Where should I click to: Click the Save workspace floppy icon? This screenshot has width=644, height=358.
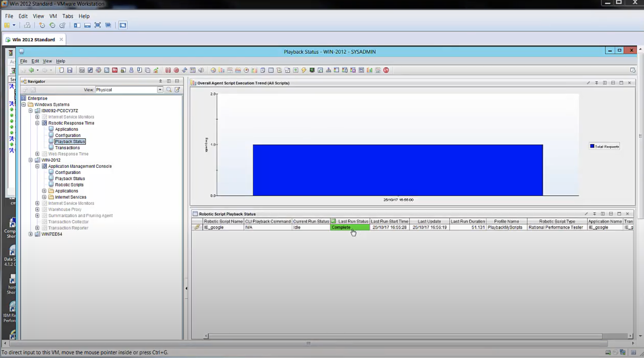pos(70,70)
